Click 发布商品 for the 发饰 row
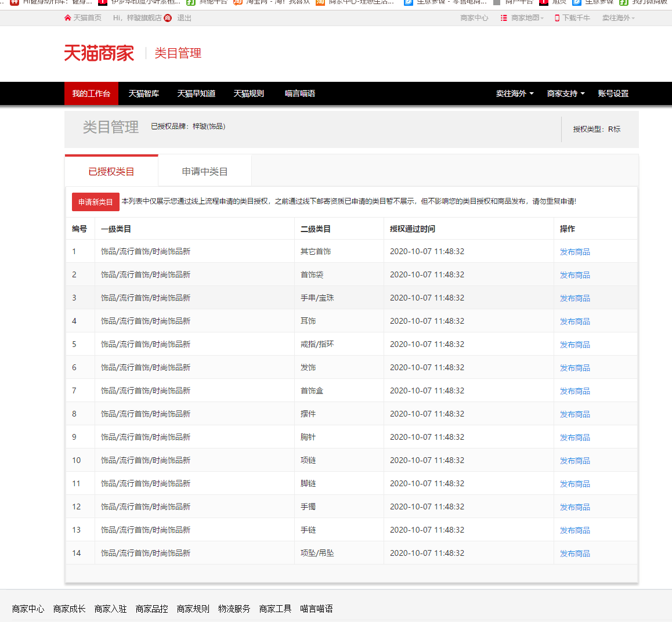672x622 pixels. [575, 368]
